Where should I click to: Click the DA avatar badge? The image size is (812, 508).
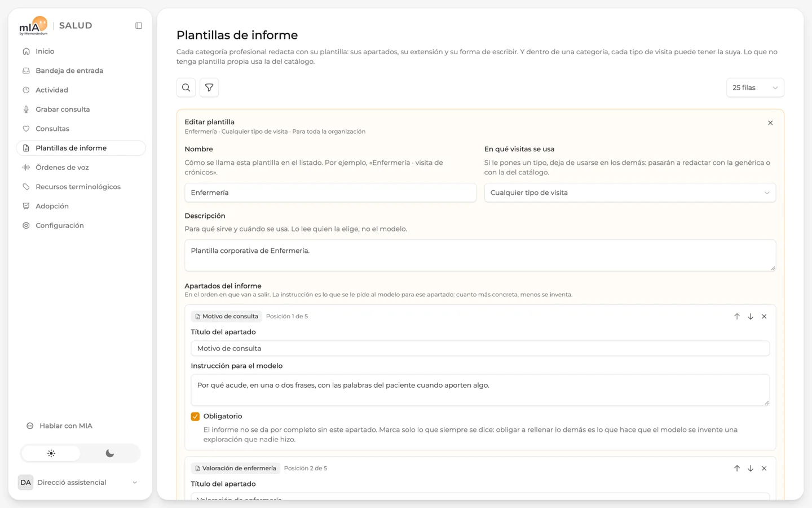[25, 483]
